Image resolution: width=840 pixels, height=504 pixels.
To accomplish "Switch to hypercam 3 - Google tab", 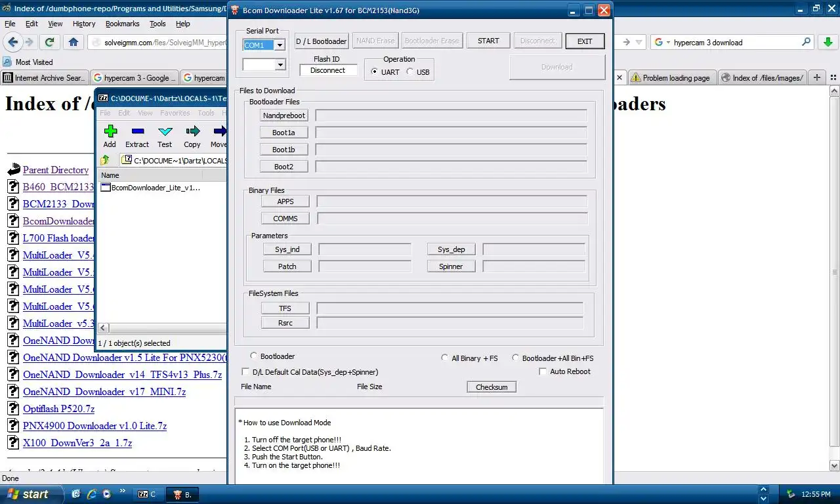I will pos(134,78).
